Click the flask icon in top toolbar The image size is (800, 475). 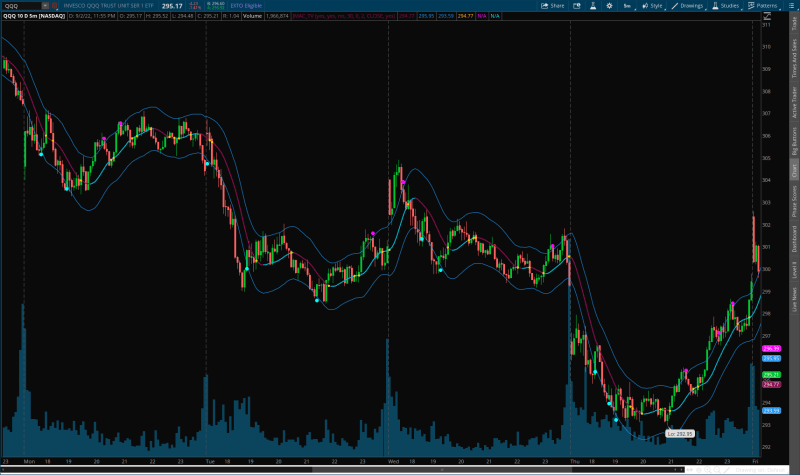pos(593,6)
